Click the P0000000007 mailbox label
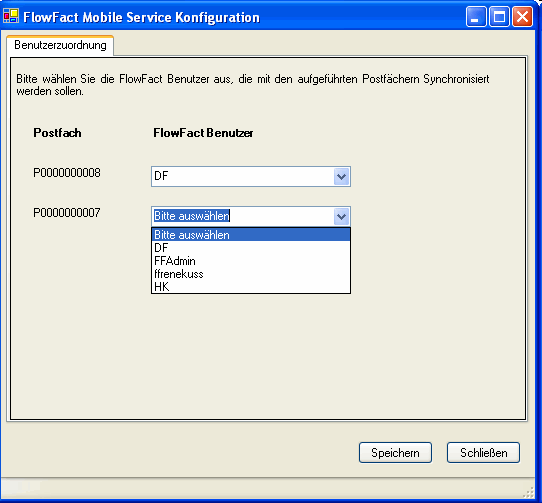This screenshot has height=503, width=542. pos(67,212)
